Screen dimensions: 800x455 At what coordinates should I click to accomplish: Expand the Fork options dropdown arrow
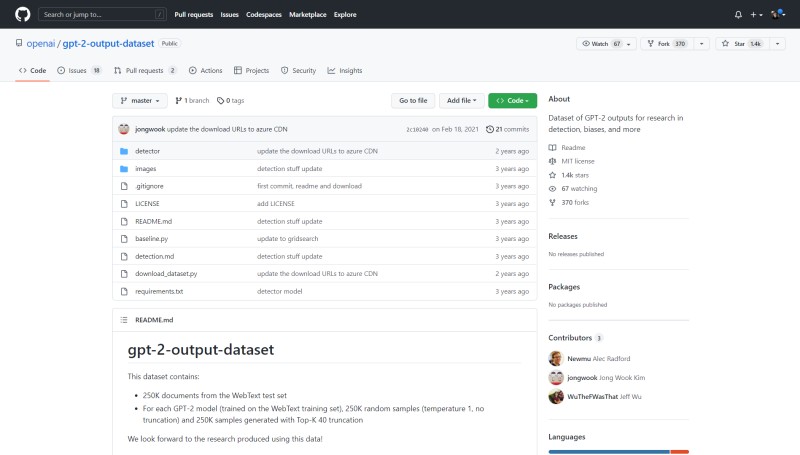[702, 44]
